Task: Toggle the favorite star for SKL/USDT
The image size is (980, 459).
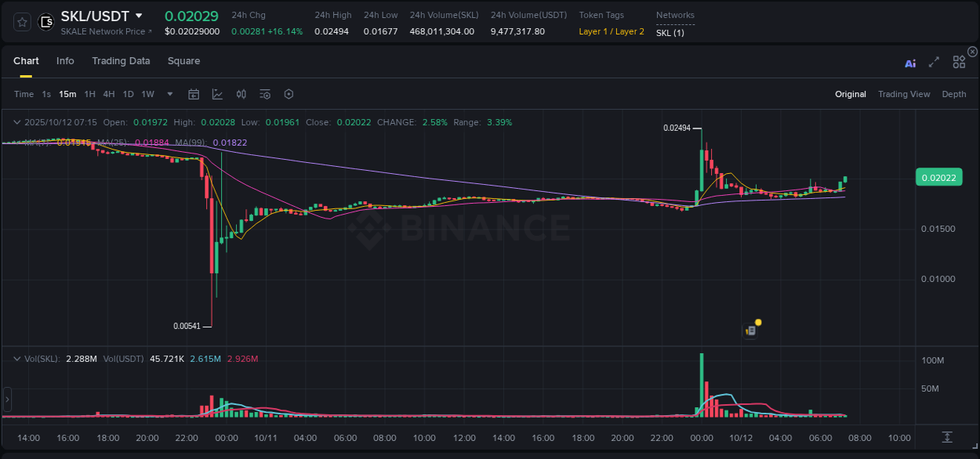Action: point(21,21)
